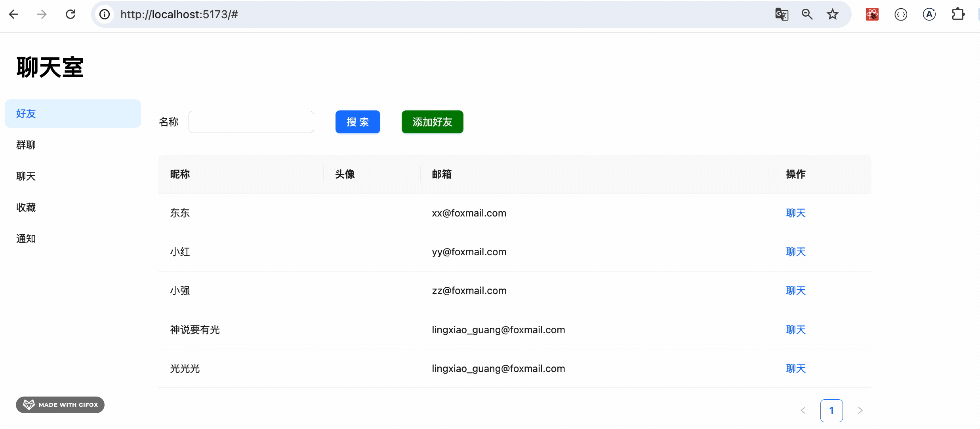Select page 1 in pagination
980x429 pixels.
click(831, 410)
